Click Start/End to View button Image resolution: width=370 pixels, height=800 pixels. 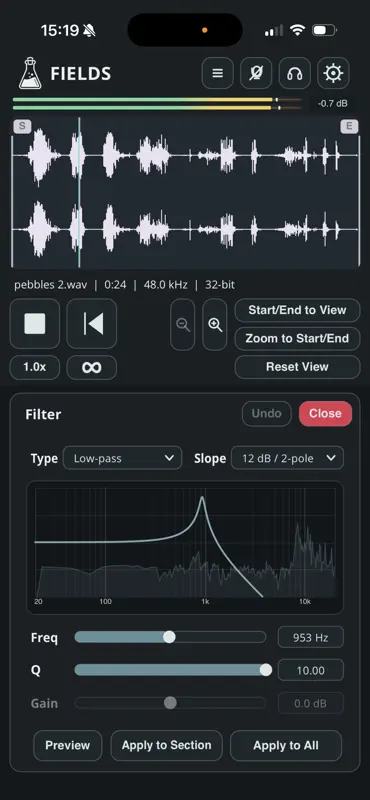tap(298, 310)
